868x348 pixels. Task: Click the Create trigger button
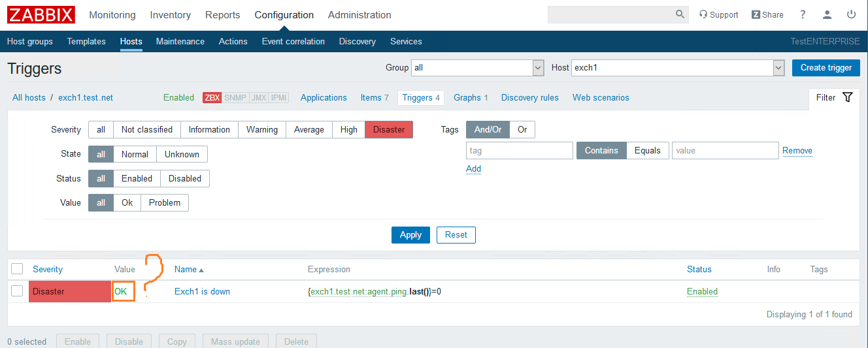tap(826, 67)
